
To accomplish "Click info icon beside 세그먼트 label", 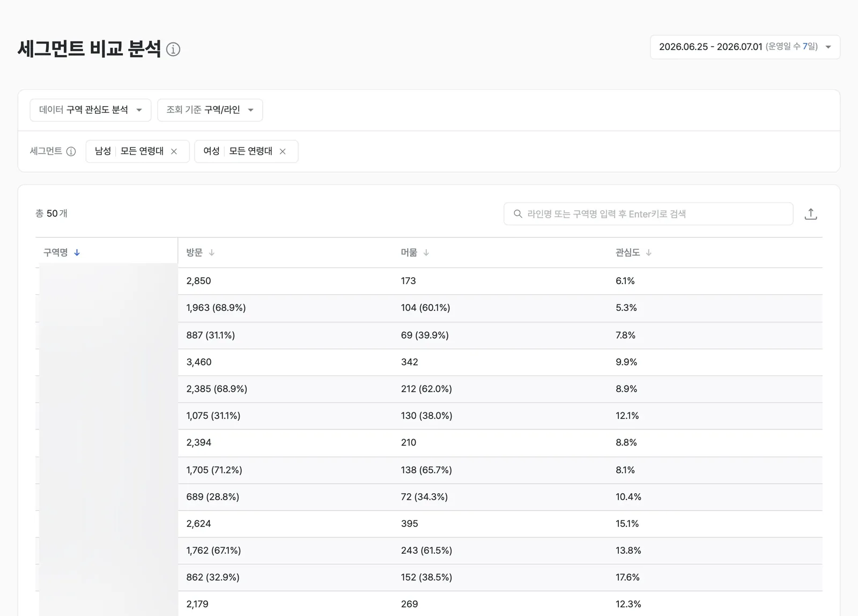I will tap(71, 151).
